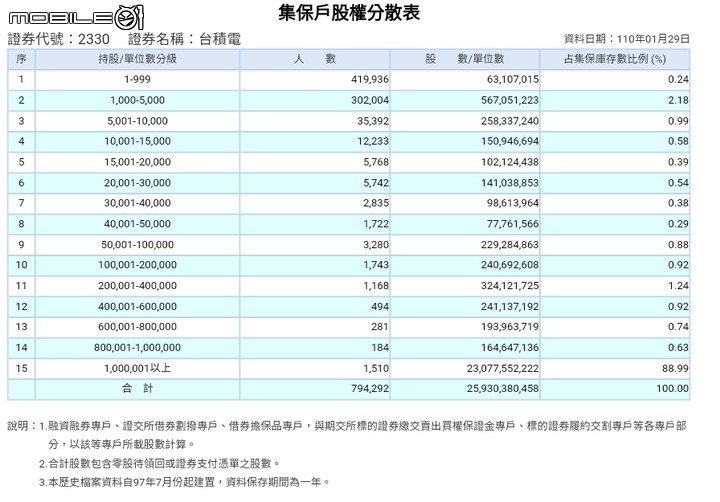Select the 集保戶股權分散表 title
The image size is (720, 502).
click(x=349, y=13)
